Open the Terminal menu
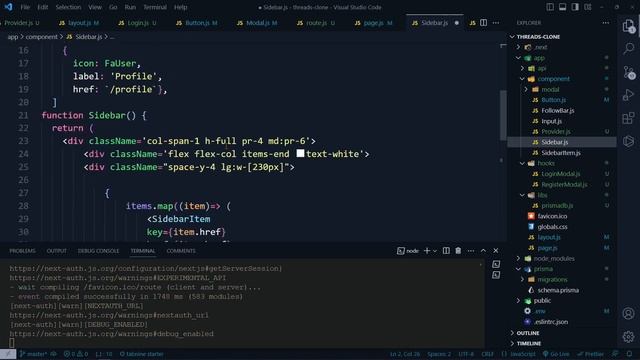640x360 pixels. (155, 7)
